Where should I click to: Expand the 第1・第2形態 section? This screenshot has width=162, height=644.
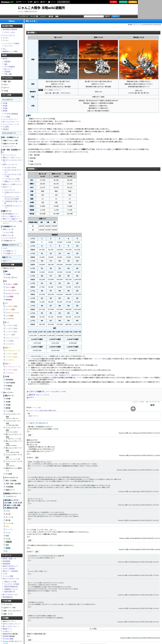[x=29, y=155]
